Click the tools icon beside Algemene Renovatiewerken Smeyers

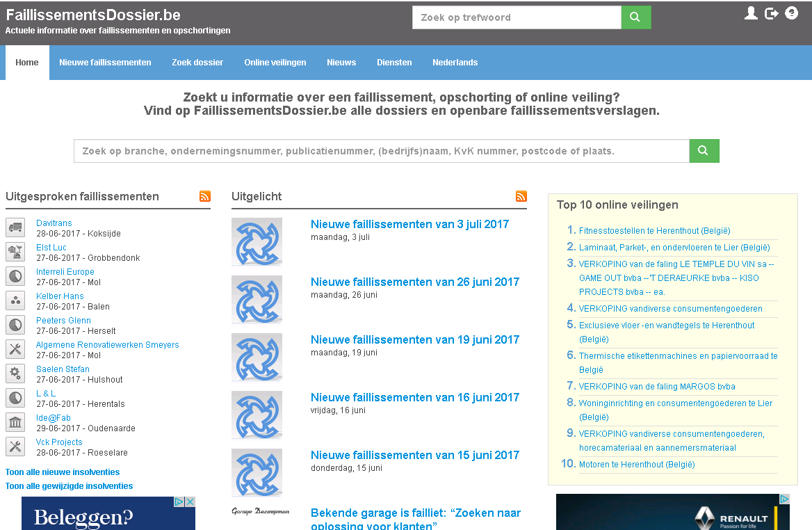[15, 349]
